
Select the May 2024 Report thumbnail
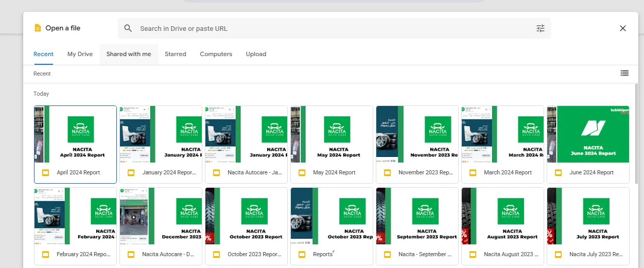(332, 134)
